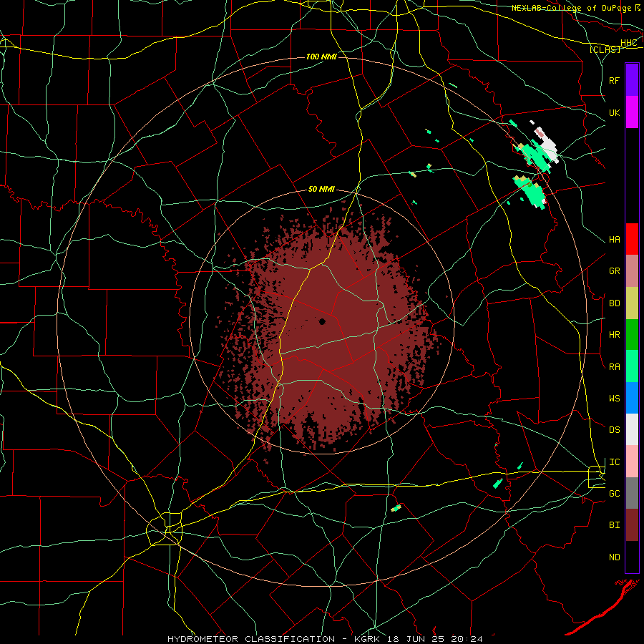The height and width of the screenshot is (644, 644).
Task: Click the 'RF' legend label text
Action: tap(614, 80)
